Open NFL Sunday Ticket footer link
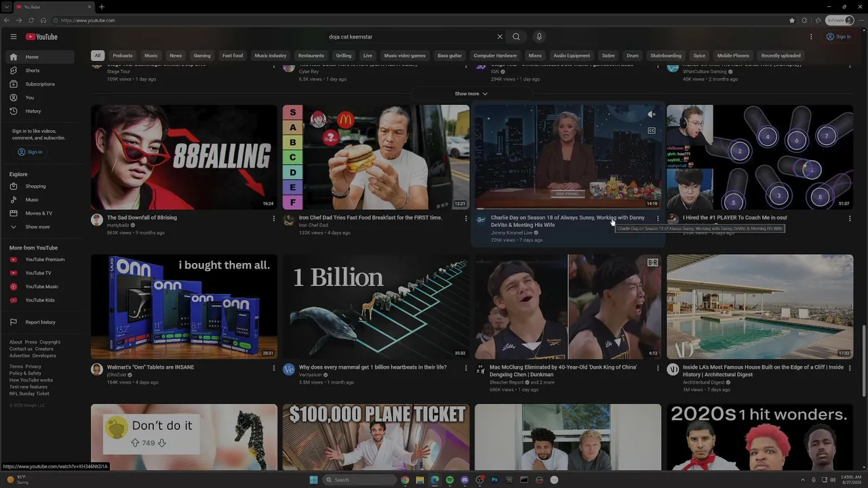Image resolution: width=868 pixels, height=488 pixels. [29, 394]
